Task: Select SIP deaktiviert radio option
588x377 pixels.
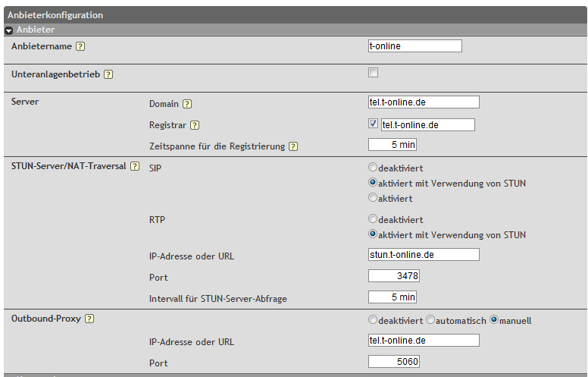Action: (372, 167)
